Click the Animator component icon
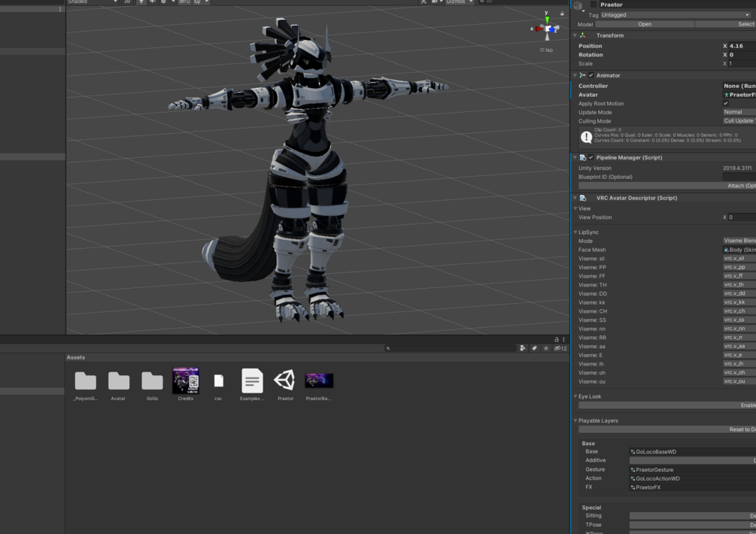The height and width of the screenshot is (534, 756). click(x=582, y=75)
